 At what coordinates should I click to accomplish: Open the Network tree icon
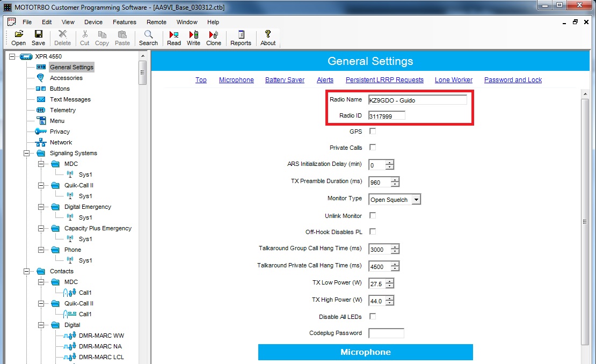coord(41,142)
